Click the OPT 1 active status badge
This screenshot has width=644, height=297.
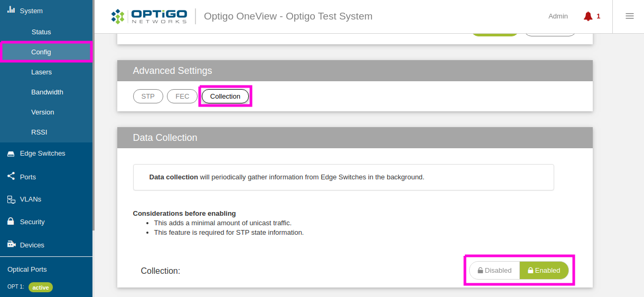41,288
